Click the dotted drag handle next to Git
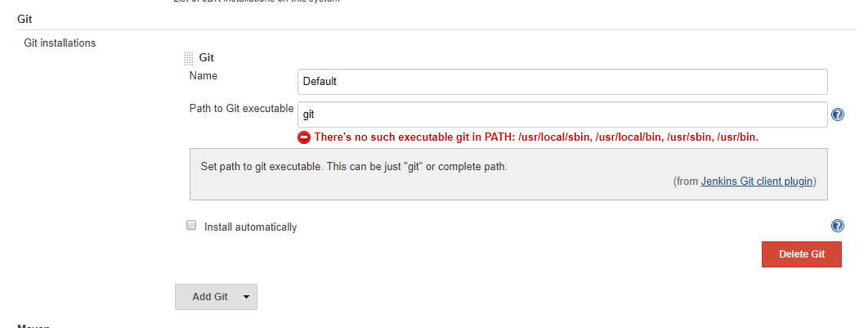This screenshot has height=328, width=868. 189,57
